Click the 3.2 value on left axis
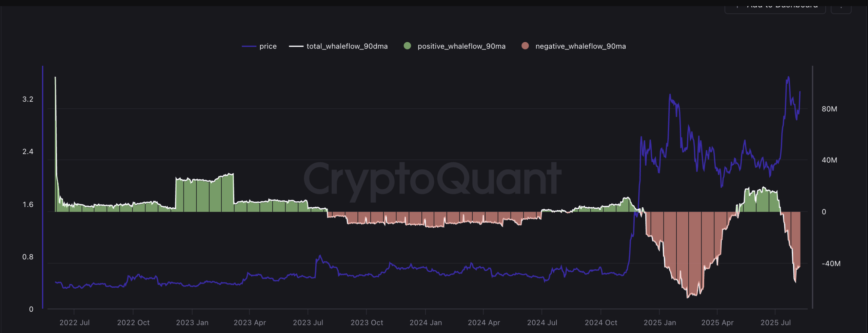 point(28,99)
